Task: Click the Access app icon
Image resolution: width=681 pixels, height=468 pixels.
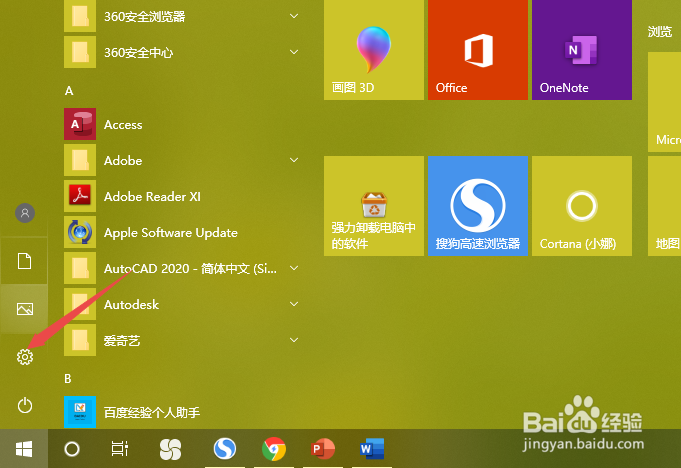Action: click(x=80, y=124)
